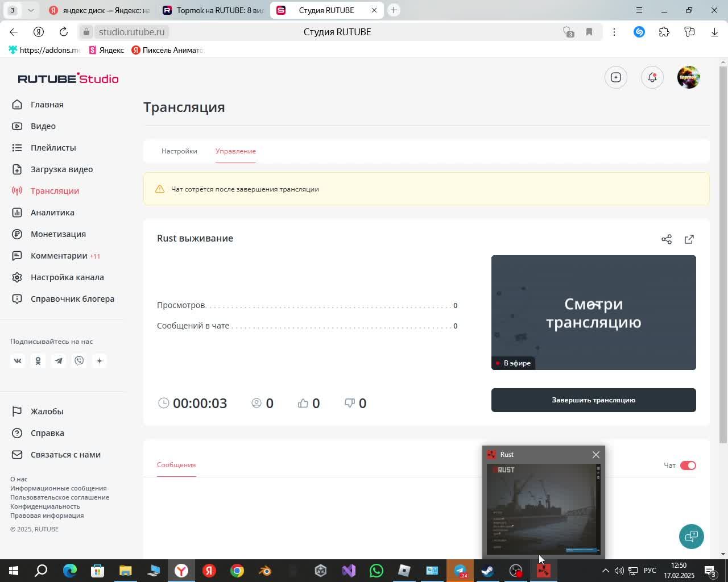Open stream in new window icon
The height and width of the screenshot is (582, 728).
point(689,239)
